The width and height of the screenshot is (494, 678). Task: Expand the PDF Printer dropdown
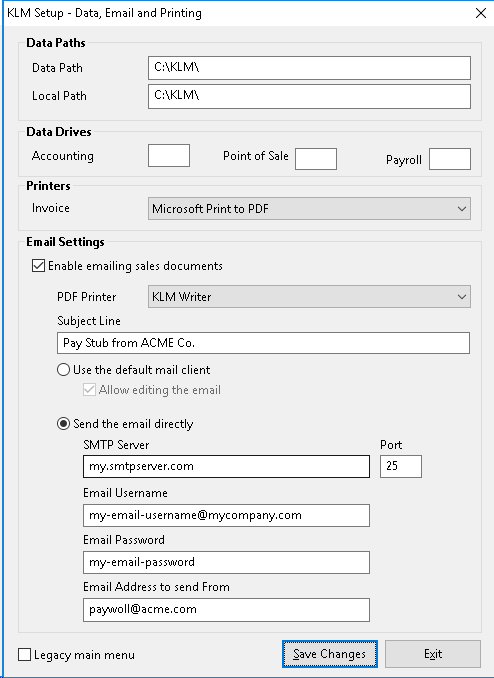tap(309, 297)
